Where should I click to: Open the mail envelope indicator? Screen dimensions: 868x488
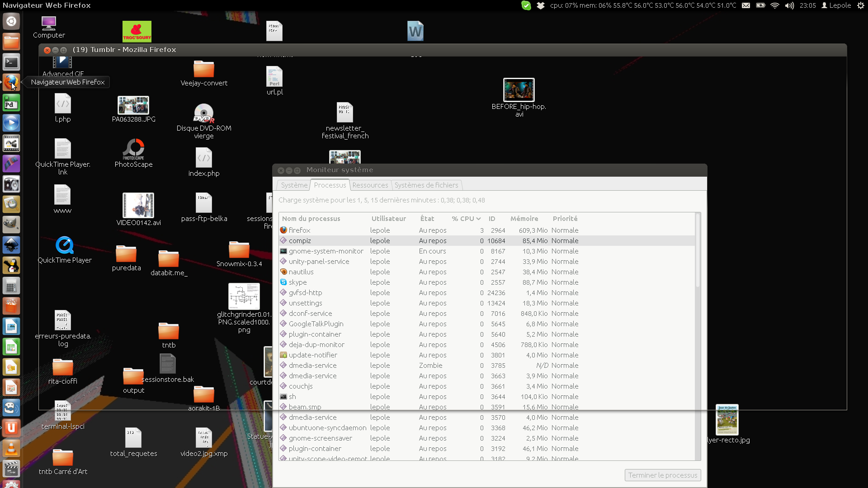[x=746, y=5]
